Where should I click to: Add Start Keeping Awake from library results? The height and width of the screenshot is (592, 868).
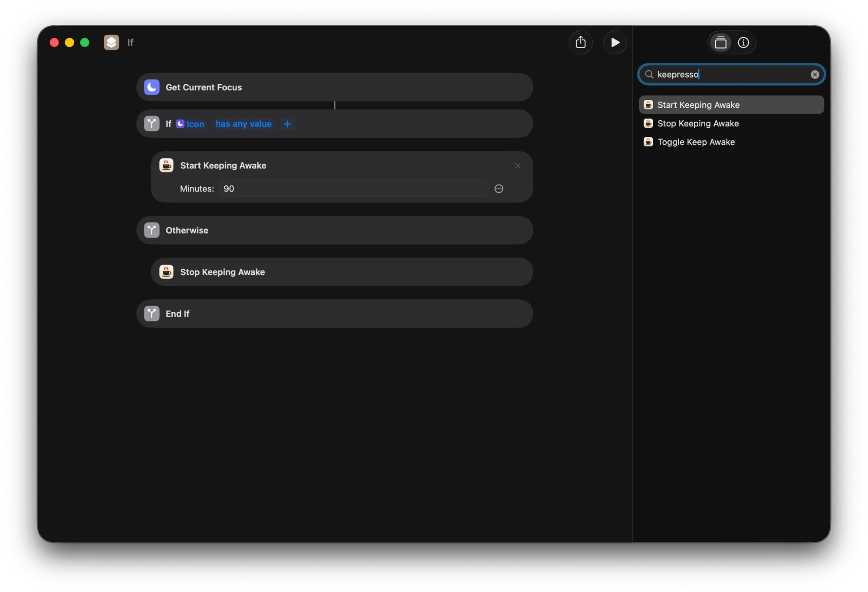731,105
